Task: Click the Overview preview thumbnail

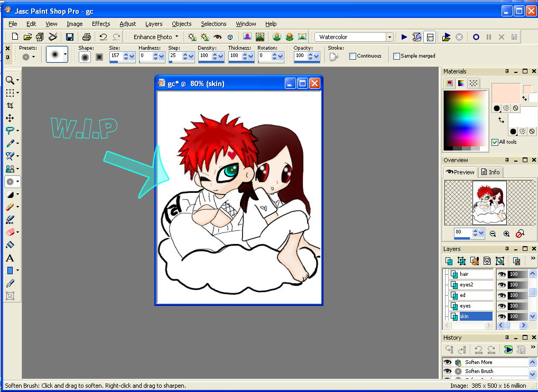Action: click(x=489, y=203)
